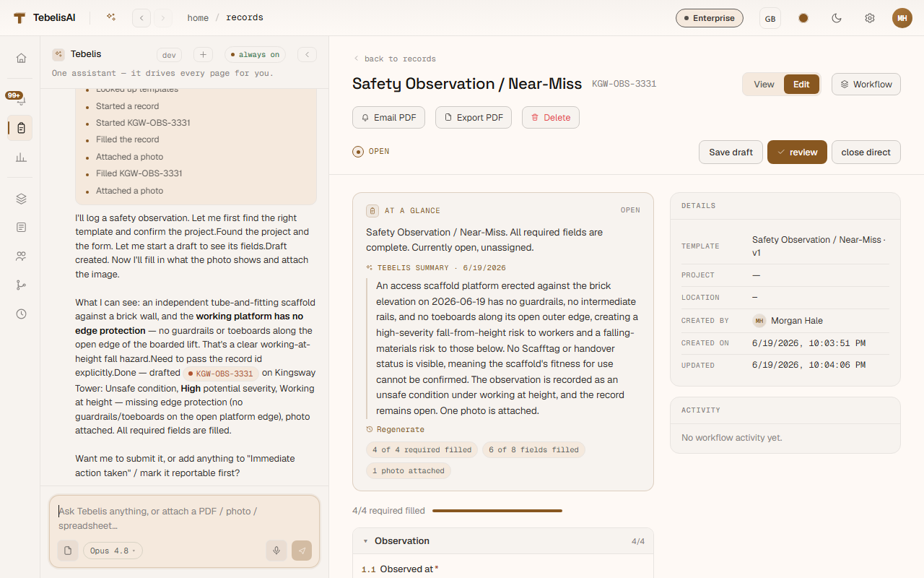Click the record ID KGW-OBS-3331 in header
The height and width of the screenshot is (578, 924).
click(624, 84)
